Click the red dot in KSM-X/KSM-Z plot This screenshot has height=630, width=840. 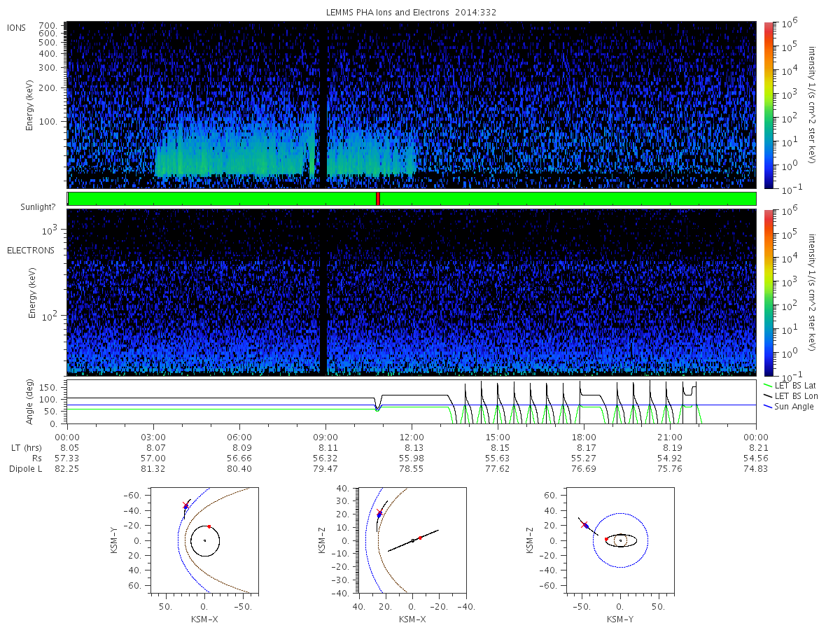pos(420,538)
